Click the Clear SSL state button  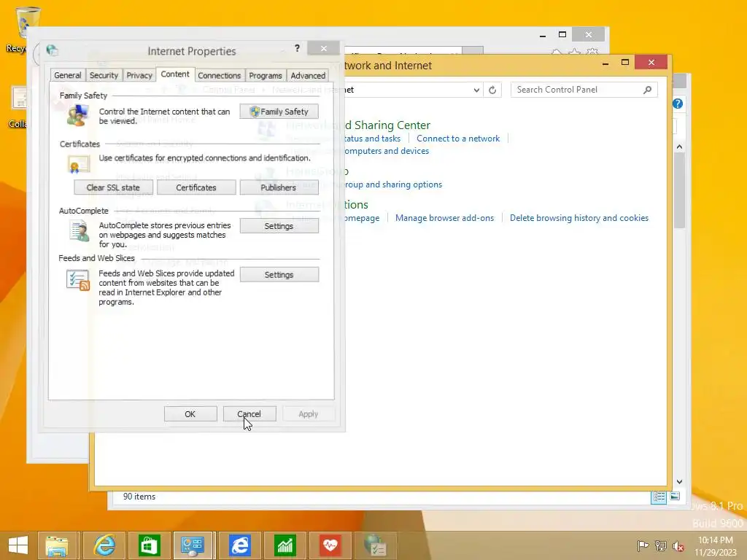coord(113,187)
